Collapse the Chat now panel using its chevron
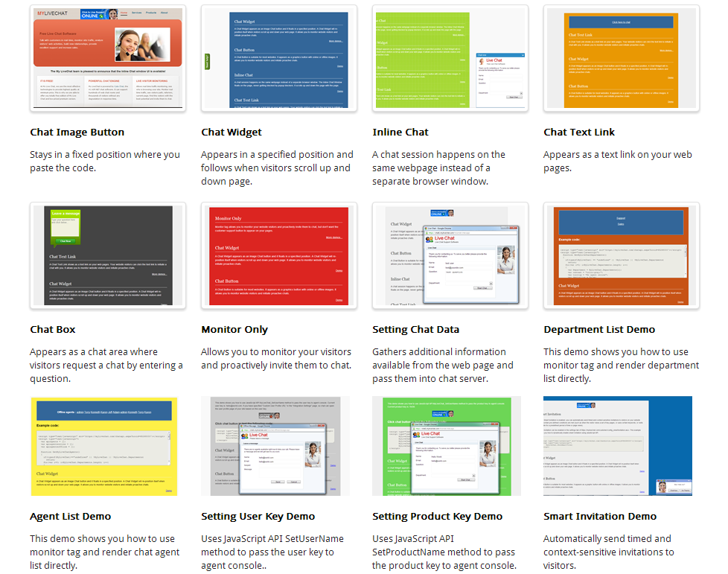This screenshot has height=574, width=728. coord(523,55)
